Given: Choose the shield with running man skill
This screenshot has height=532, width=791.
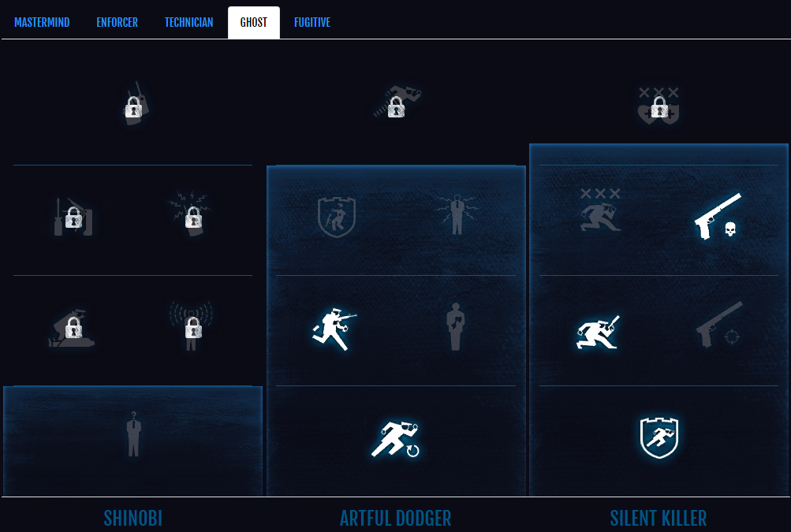Looking at the screenshot, I should coord(659,437).
